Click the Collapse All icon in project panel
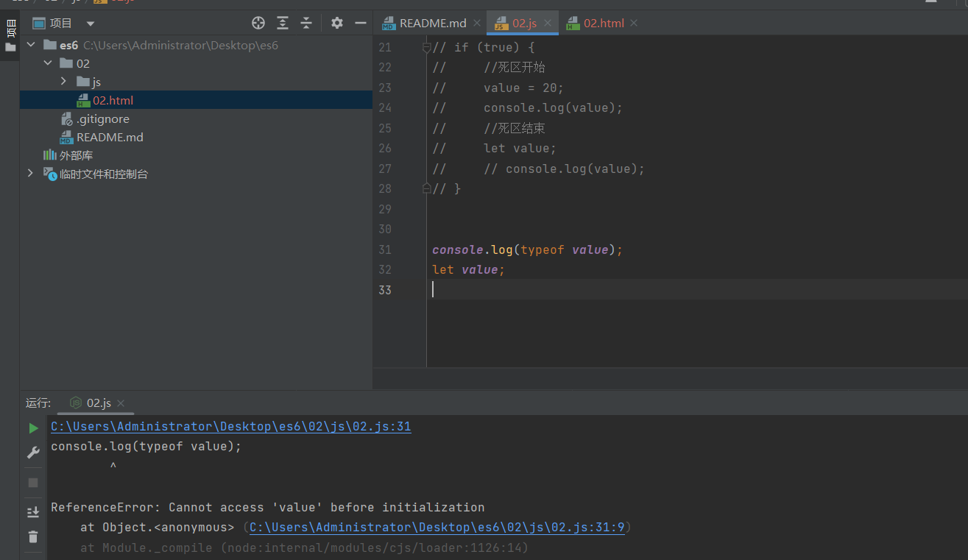The height and width of the screenshot is (560, 968). coord(306,23)
